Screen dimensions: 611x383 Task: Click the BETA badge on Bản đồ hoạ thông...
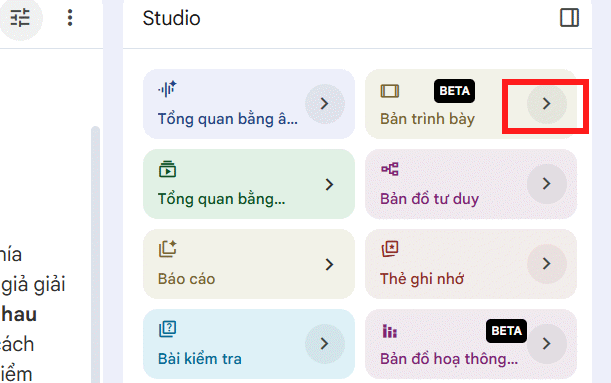tap(506, 331)
